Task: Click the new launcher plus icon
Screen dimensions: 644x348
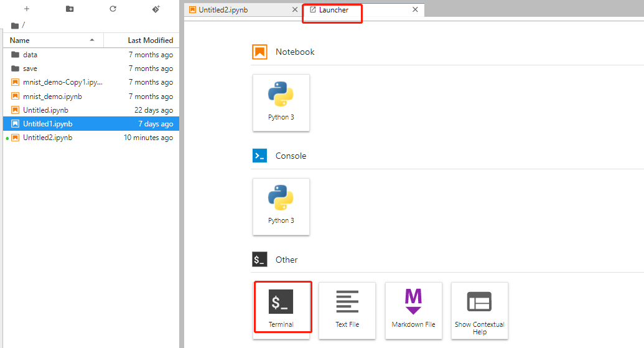Action: (27, 9)
